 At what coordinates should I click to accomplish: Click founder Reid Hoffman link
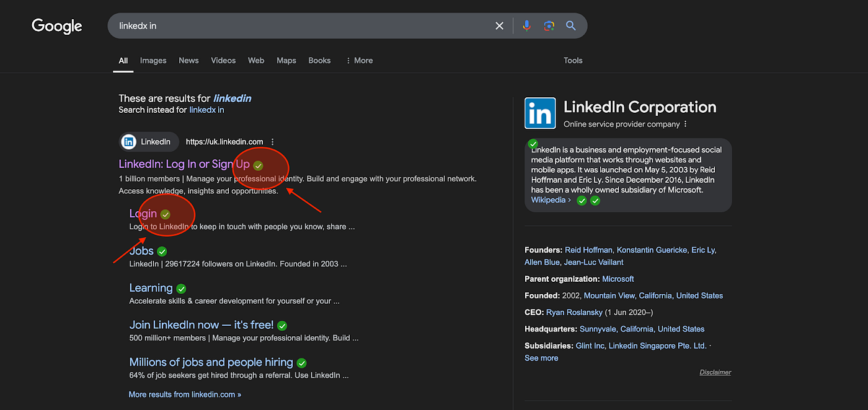589,250
